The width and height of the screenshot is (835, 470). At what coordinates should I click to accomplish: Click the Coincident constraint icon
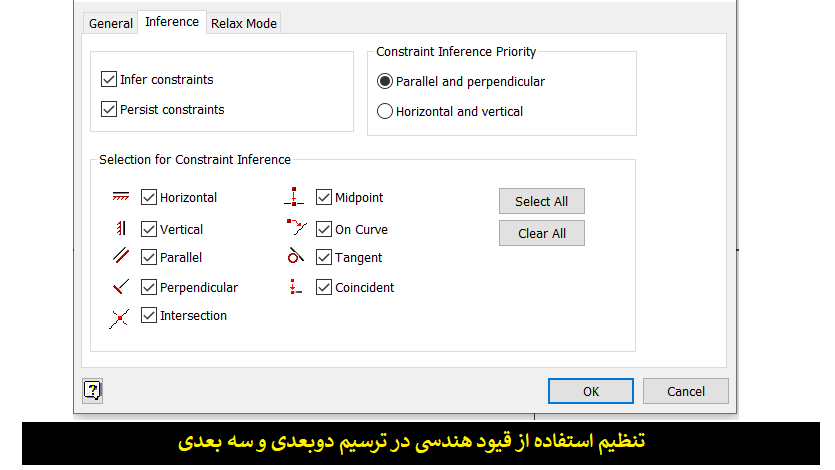click(x=296, y=287)
